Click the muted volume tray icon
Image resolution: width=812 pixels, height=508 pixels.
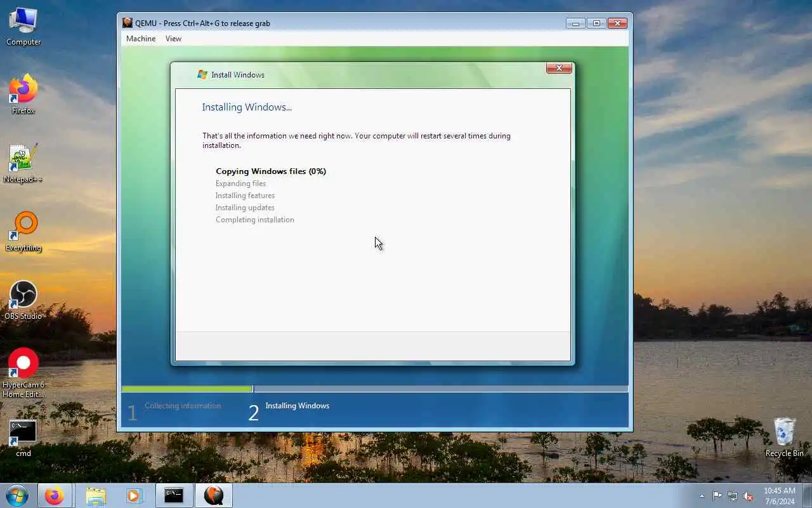point(749,496)
